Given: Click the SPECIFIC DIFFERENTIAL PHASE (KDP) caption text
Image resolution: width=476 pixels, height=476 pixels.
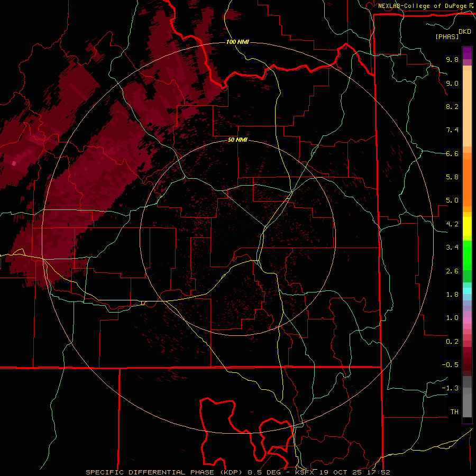Looking at the screenshot, I should click(166, 472).
